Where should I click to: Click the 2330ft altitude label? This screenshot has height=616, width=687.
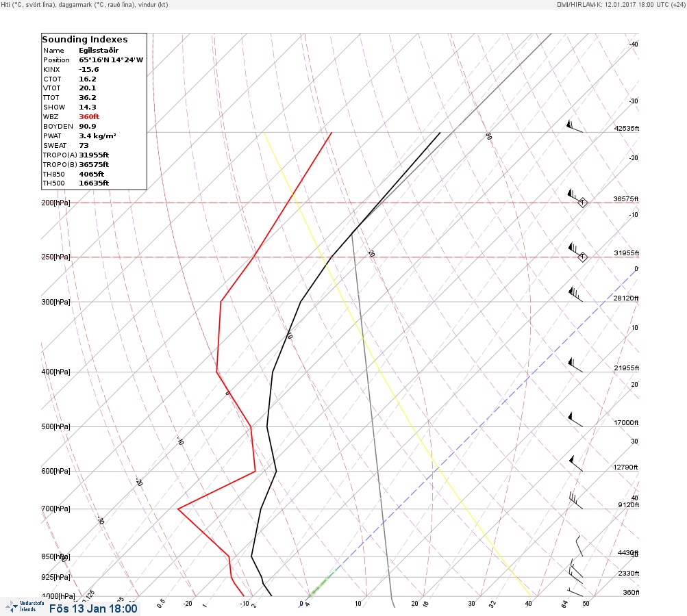click(629, 573)
